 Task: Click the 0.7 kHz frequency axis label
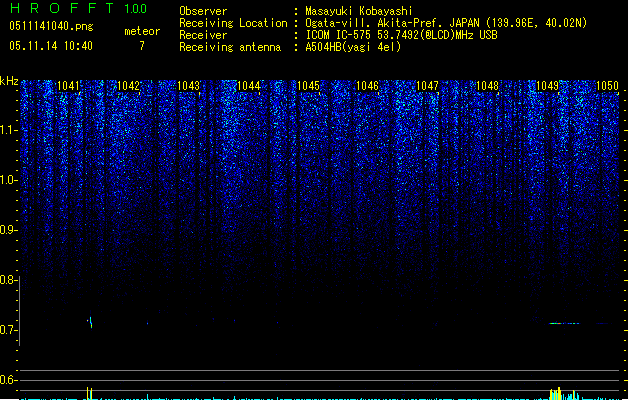(9, 330)
